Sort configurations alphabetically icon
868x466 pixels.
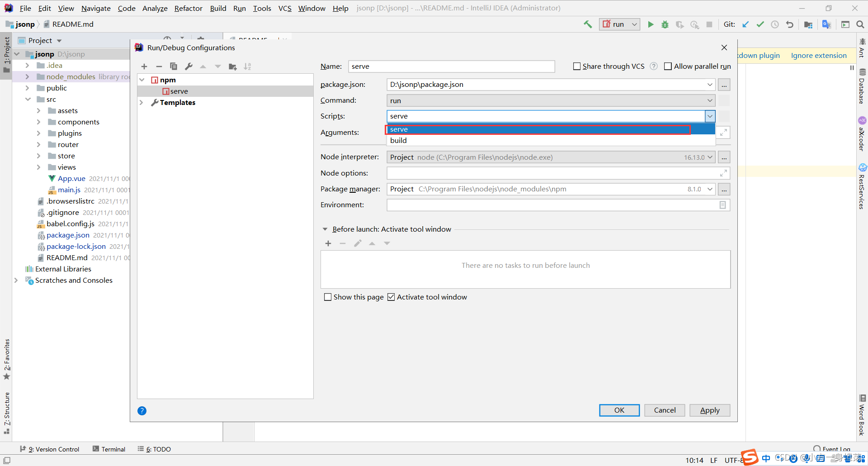(247, 67)
